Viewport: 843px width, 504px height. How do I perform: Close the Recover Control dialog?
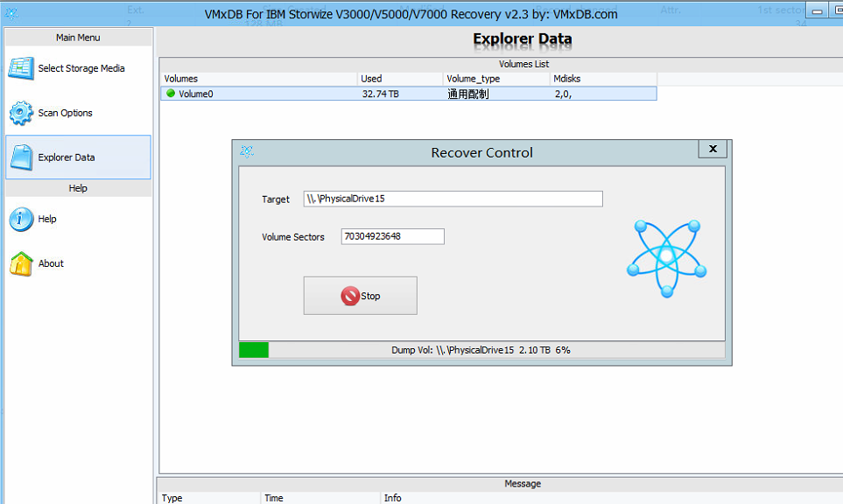(x=713, y=149)
